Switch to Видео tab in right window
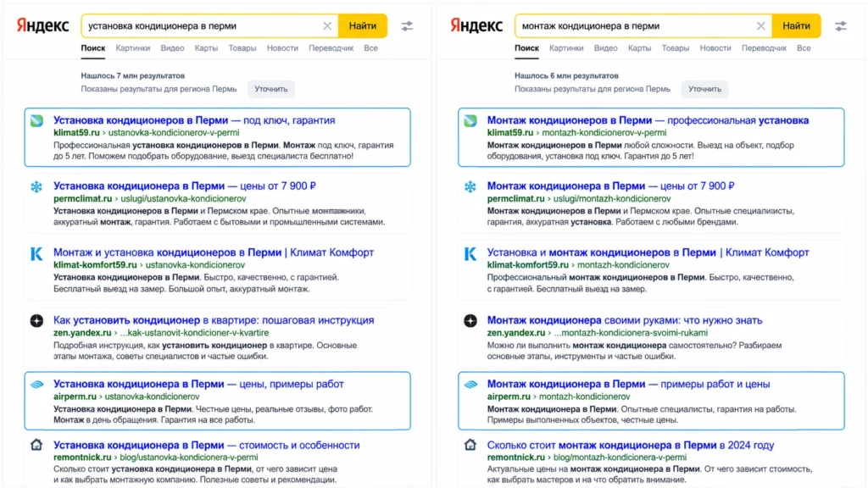This screenshot has width=868, height=488. click(605, 48)
